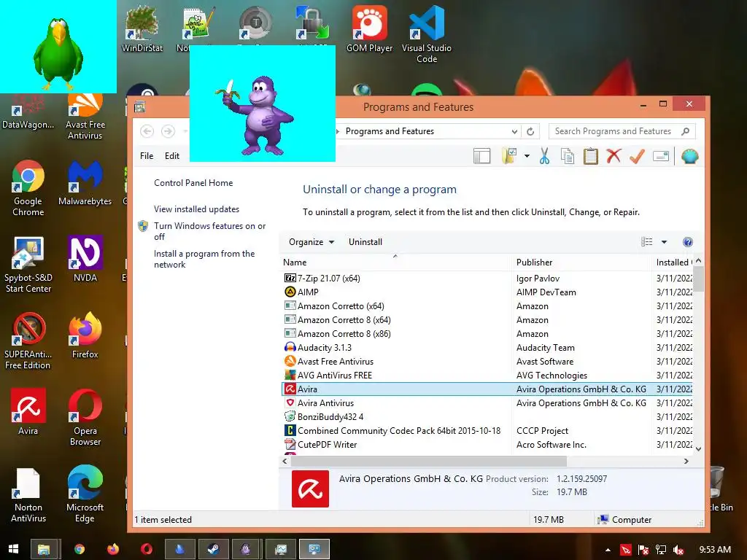Image resolution: width=747 pixels, height=560 pixels.
Task: Click the Cut scissors icon
Action: click(544, 156)
